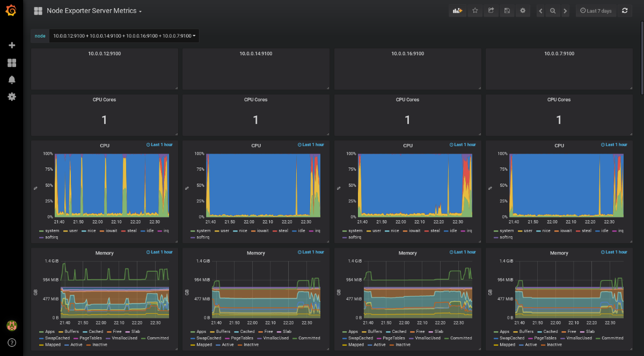Toggle the PageTables series in 10.0.0.7:9100 Memory legend
This screenshot has height=356, width=644.
coord(545,338)
